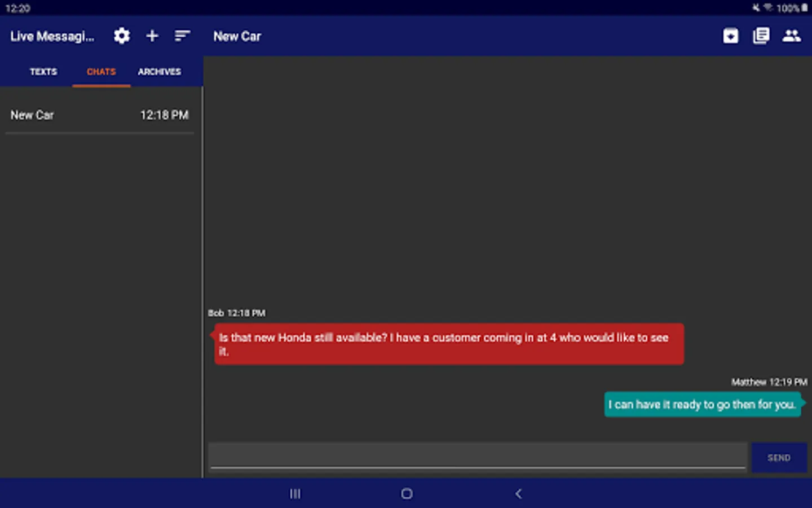The height and width of the screenshot is (508, 812).
Task: Select the Chats tab
Action: point(101,72)
